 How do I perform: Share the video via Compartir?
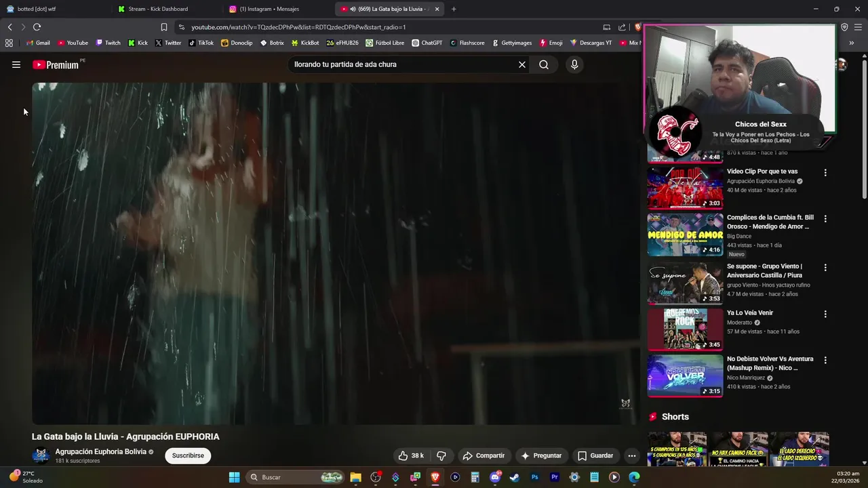[x=484, y=455]
